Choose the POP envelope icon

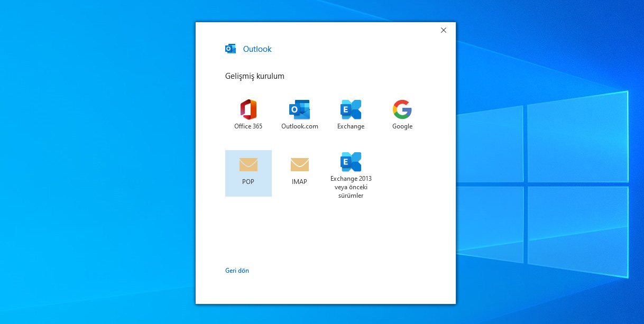(249, 164)
